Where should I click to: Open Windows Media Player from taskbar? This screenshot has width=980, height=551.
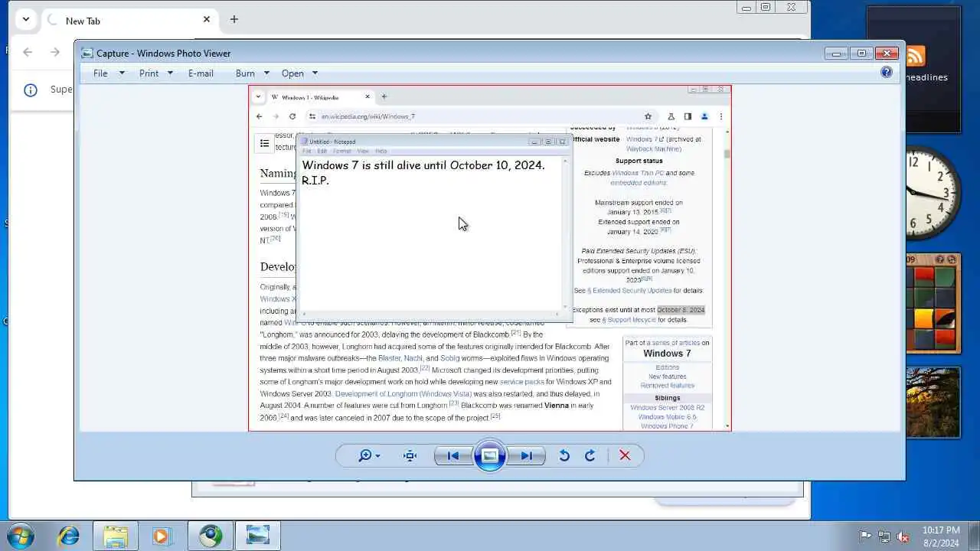point(161,536)
